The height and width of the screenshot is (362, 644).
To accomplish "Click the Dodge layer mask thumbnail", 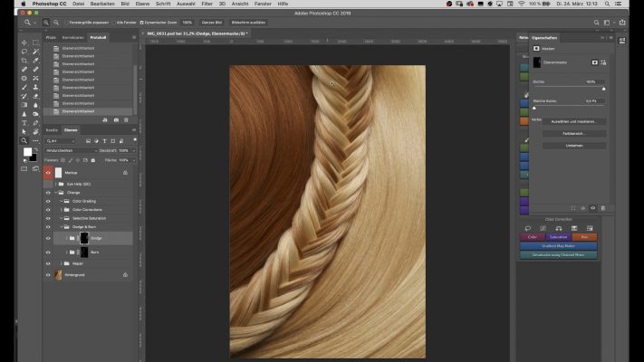I will click(83, 238).
